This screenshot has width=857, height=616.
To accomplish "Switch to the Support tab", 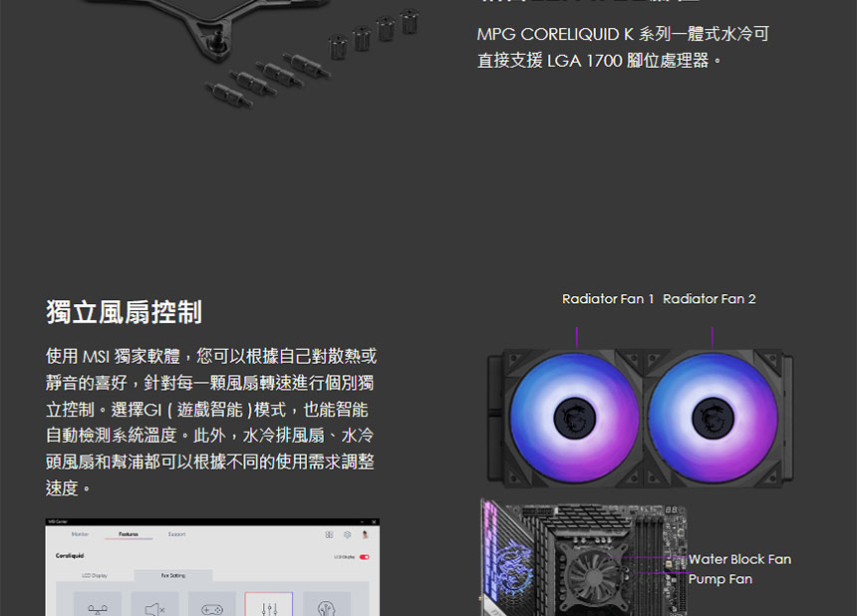I will 176,534.
